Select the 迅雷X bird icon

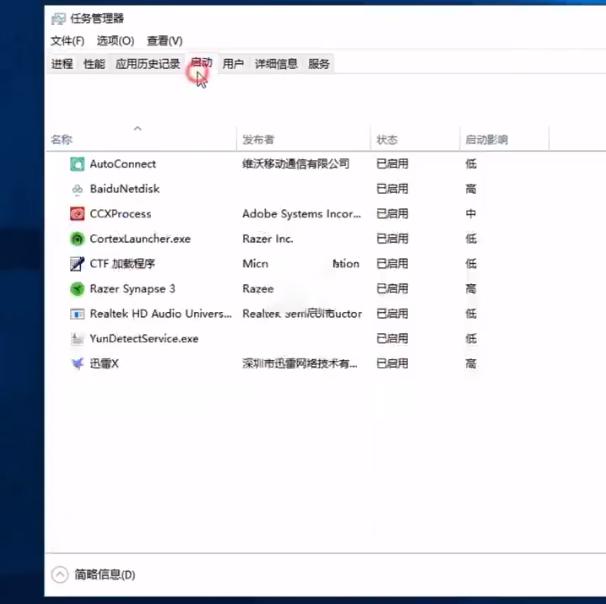pyautogui.click(x=77, y=363)
